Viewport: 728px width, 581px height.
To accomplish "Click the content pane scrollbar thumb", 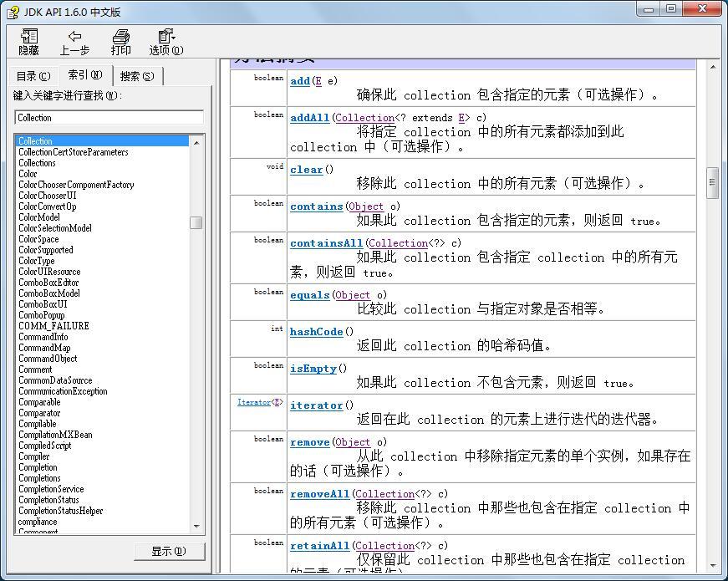I will click(x=712, y=182).
